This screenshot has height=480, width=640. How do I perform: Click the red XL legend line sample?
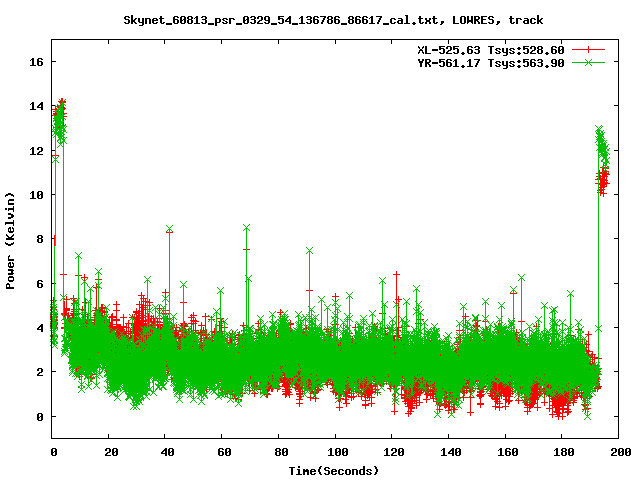click(588, 50)
